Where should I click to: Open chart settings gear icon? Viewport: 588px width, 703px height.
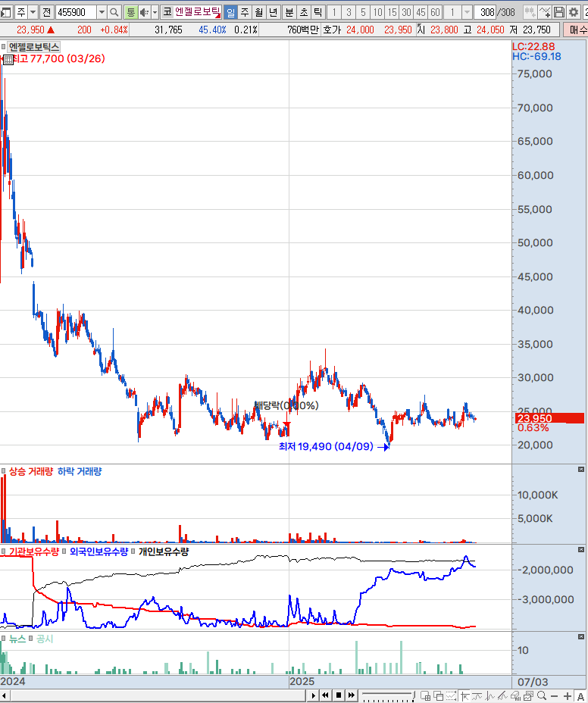(x=573, y=12)
